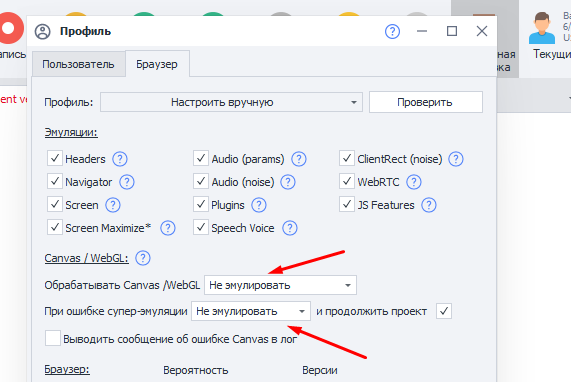Enable Canvas error message logging checkbox

pos(53,338)
